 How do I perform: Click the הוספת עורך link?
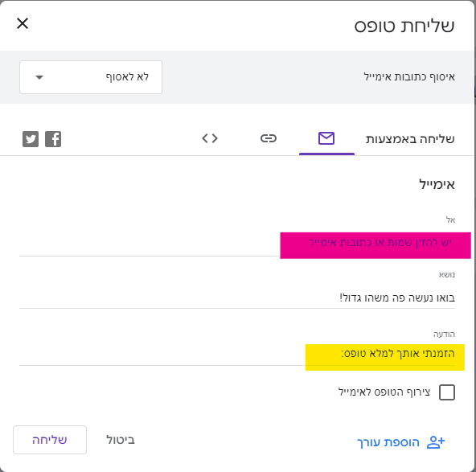388,442
